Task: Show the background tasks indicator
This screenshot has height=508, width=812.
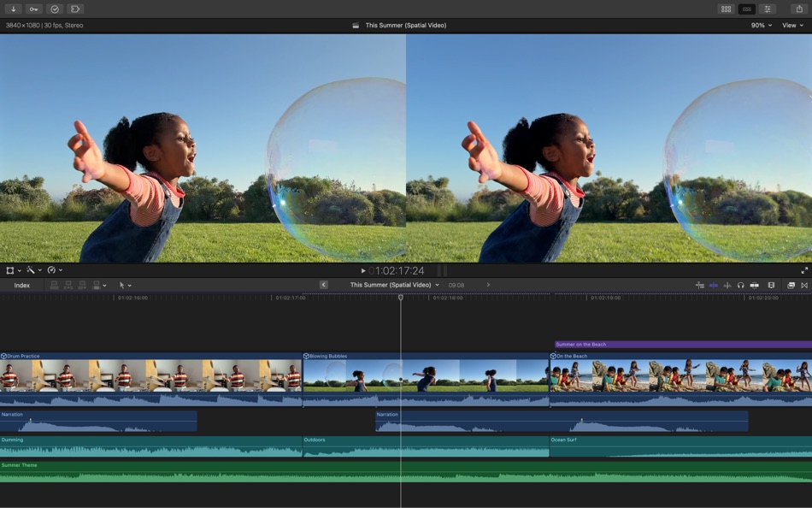Action: tap(55, 9)
